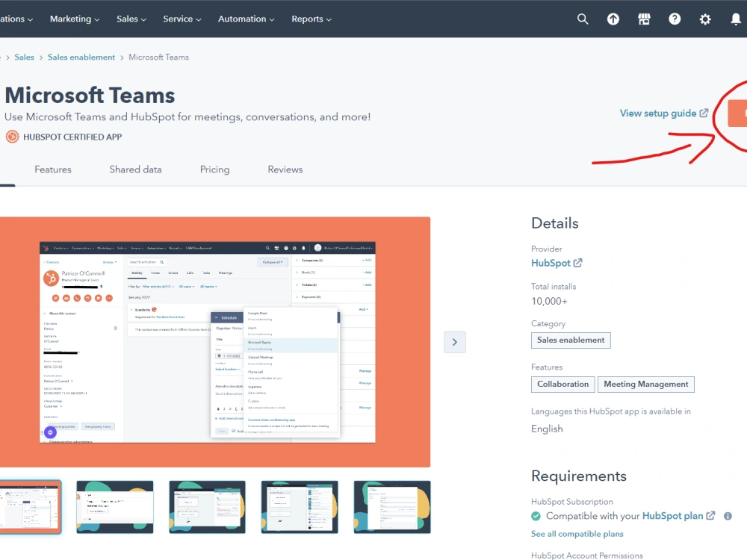Switch to the Pricing tab

coord(214,169)
